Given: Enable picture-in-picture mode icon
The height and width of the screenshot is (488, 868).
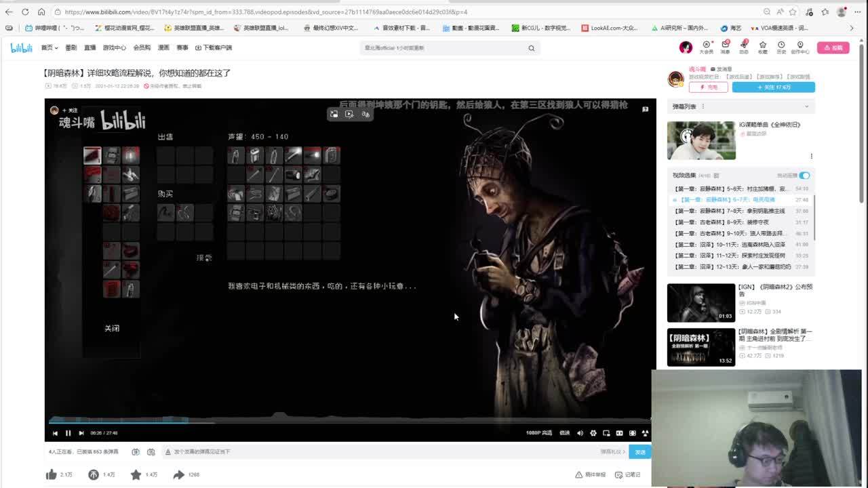Looking at the screenshot, I should pyautogui.click(x=606, y=433).
